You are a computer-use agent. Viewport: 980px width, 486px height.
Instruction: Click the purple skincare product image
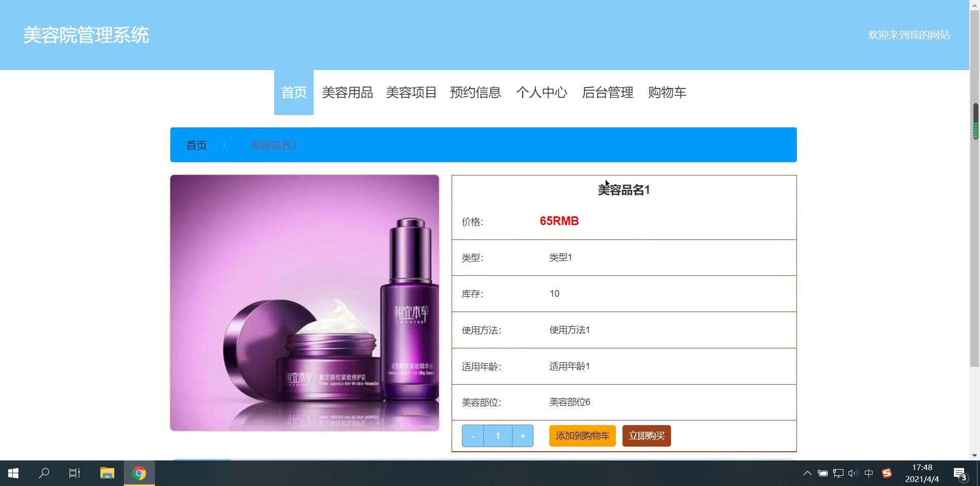click(x=304, y=303)
